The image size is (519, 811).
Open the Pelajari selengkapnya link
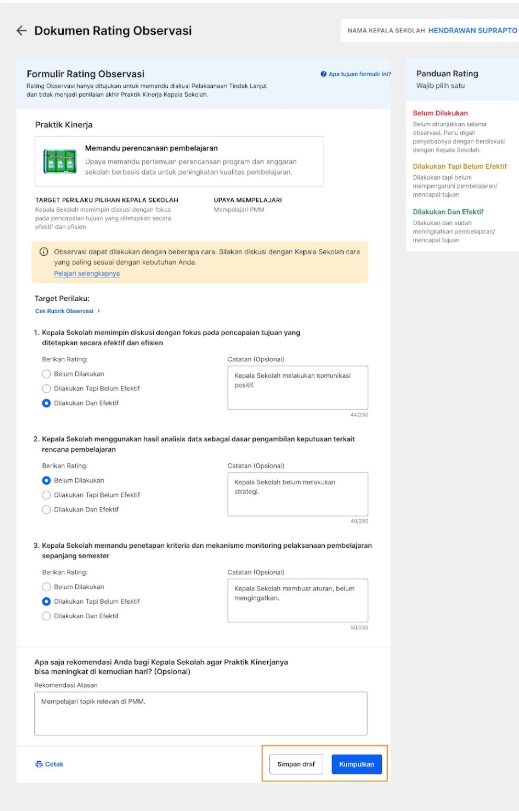(x=87, y=274)
